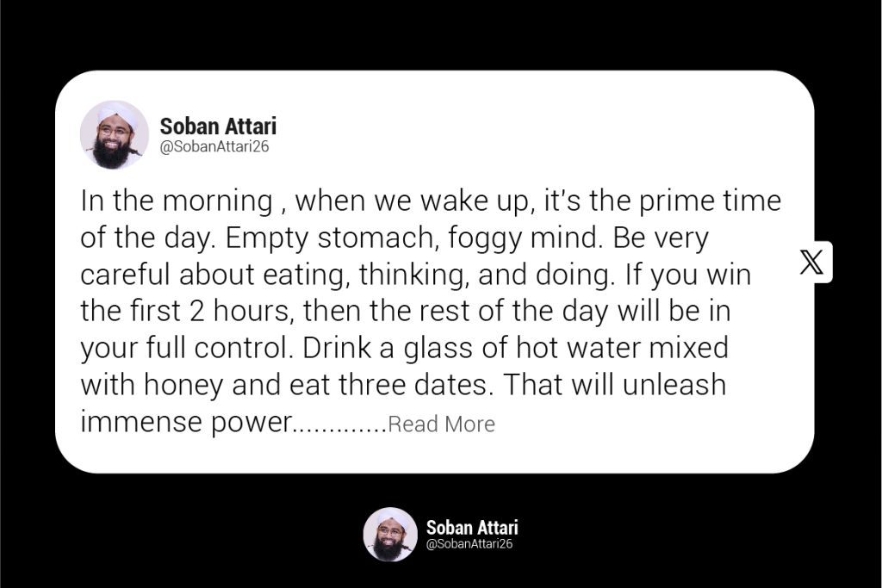Select the line beginning "careful about eating"
The width and height of the screenshot is (882, 588).
[416, 275]
